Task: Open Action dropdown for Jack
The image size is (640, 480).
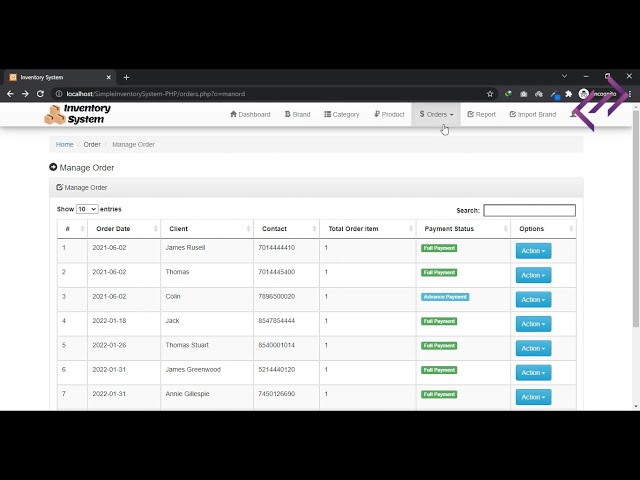Action: [533, 324]
